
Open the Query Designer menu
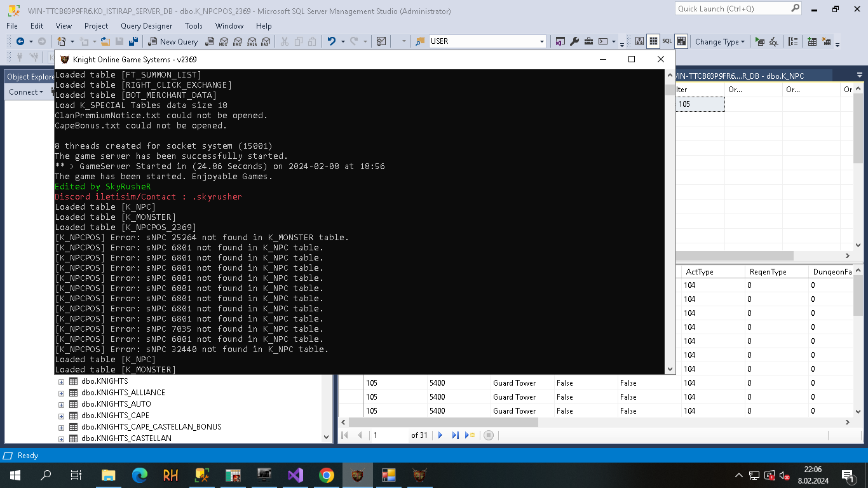[x=146, y=26]
